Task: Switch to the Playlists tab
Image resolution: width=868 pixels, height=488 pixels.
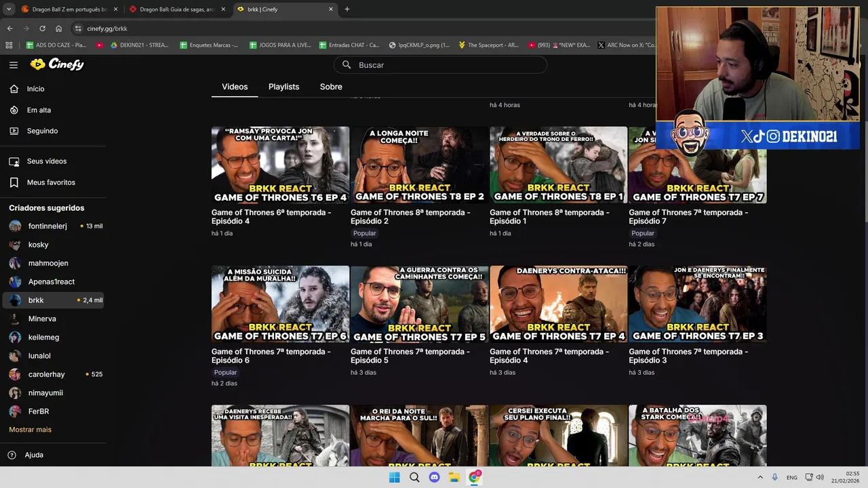Action: pos(283,87)
